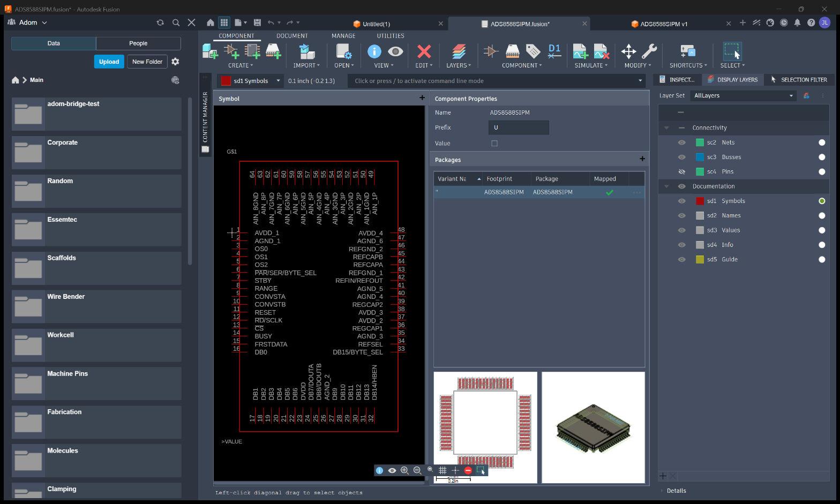Image resolution: width=840 pixels, height=504 pixels.
Task: Select the radio button for sc2 Nets layer
Action: point(822,142)
